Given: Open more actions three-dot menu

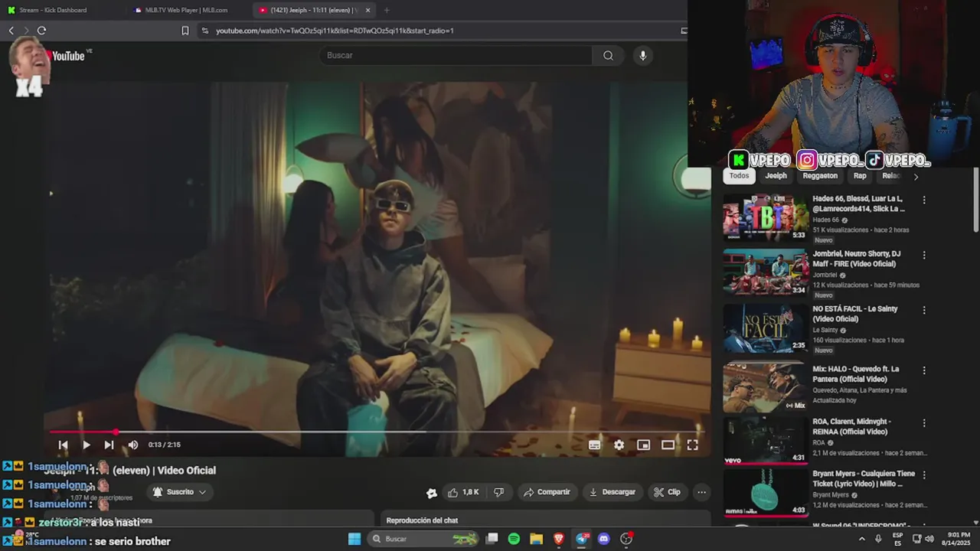Looking at the screenshot, I should (x=701, y=492).
